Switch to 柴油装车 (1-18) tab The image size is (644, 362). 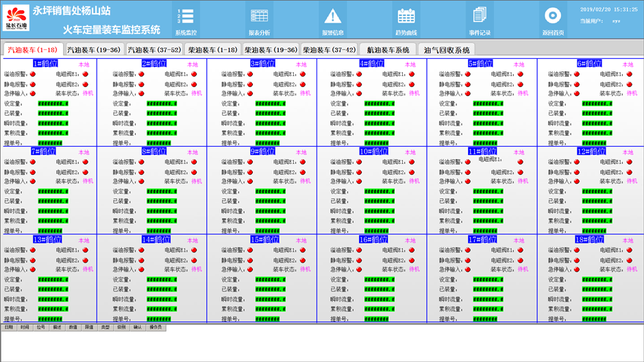point(212,50)
